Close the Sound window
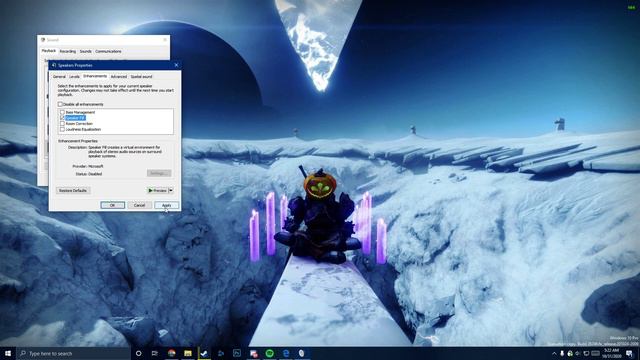Screen dimensions: 640x360 165,40
